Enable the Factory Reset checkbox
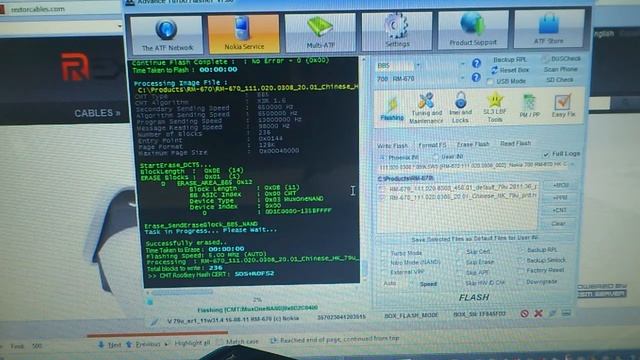640x360 pixels. tap(520, 271)
